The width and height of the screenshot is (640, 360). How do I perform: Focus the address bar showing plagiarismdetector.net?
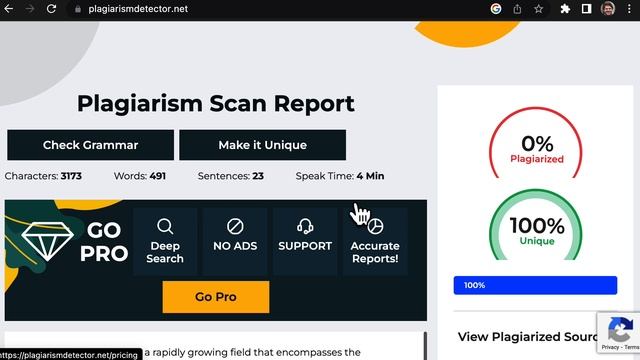pos(138,9)
